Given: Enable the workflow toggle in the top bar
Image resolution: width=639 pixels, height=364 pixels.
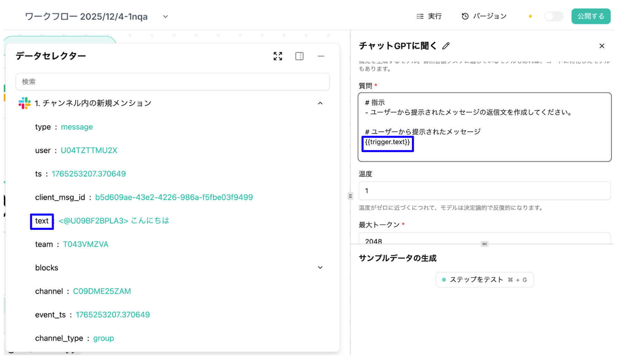Looking at the screenshot, I should pos(553,16).
